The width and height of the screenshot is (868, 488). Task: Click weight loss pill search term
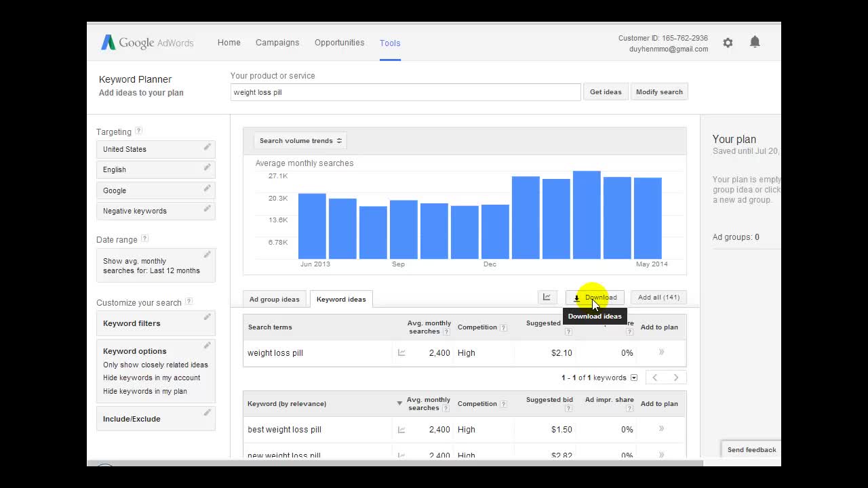click(275, 352)
